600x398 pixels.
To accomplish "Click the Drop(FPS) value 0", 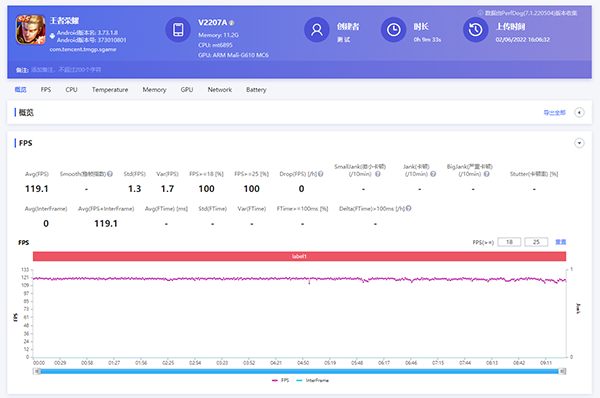I will [x=302, y=189].
